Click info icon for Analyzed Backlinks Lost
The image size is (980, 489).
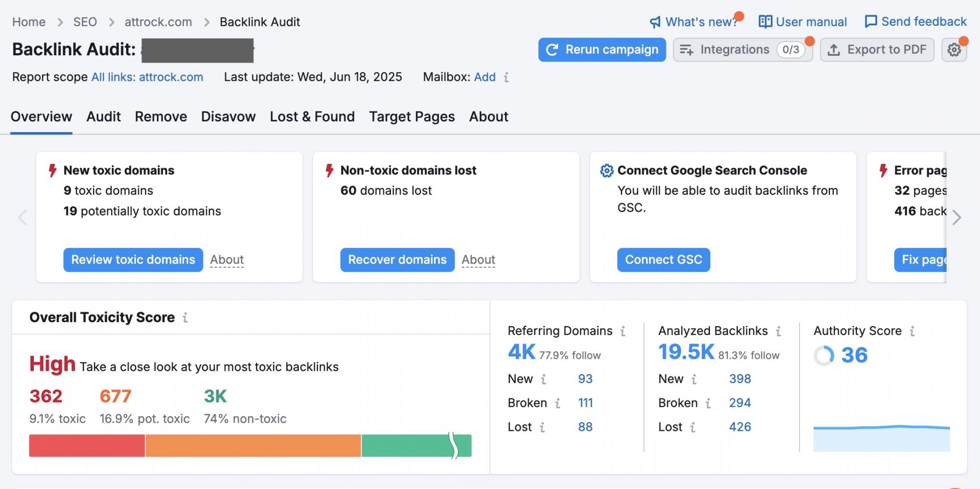[x=693, y=427]
